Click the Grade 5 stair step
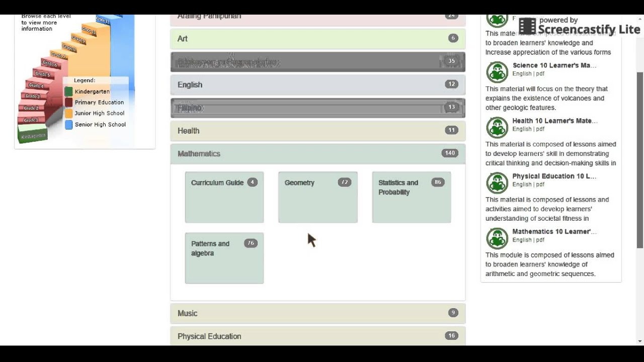644x362 pixels. pyautogui.click(x=43, y=74)
